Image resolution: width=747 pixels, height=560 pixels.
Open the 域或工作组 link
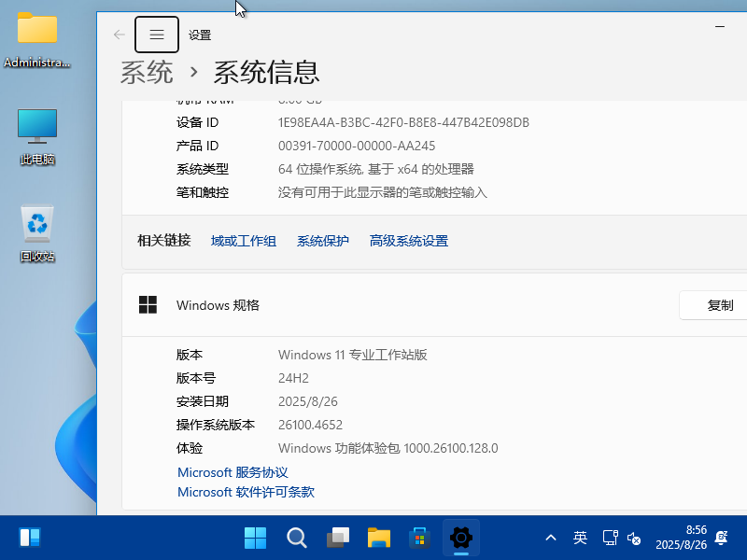(244, 241)
